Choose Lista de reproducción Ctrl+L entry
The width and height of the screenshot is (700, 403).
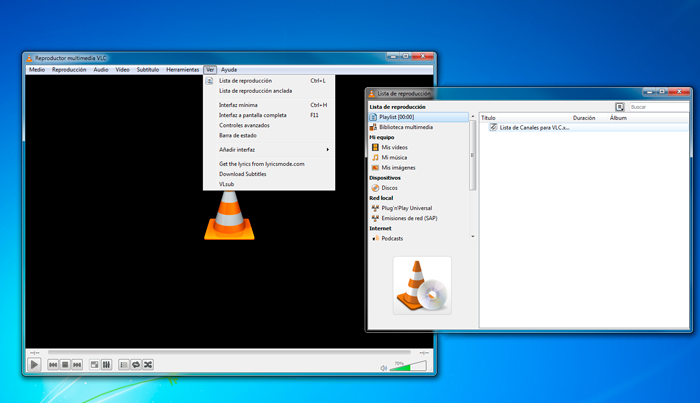coord(269,81)
